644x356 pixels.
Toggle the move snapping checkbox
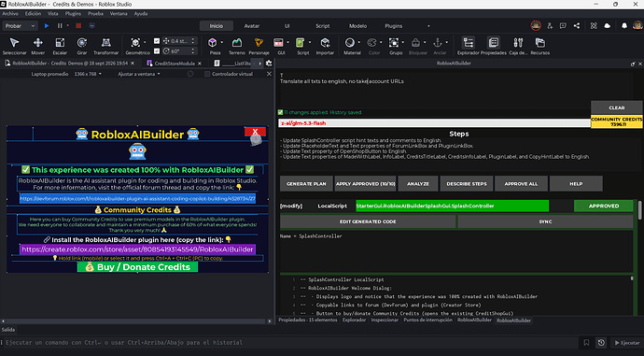point(157,41)
